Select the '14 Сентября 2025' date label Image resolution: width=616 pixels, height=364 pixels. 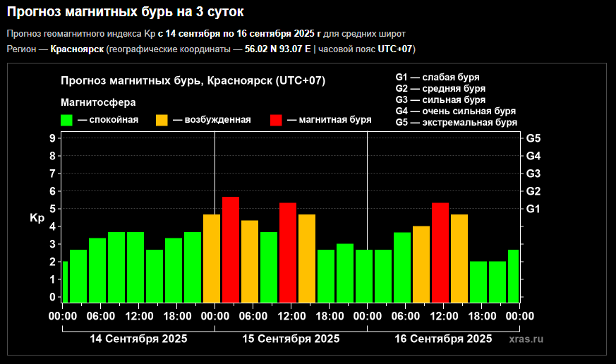[x=138, y=339]
